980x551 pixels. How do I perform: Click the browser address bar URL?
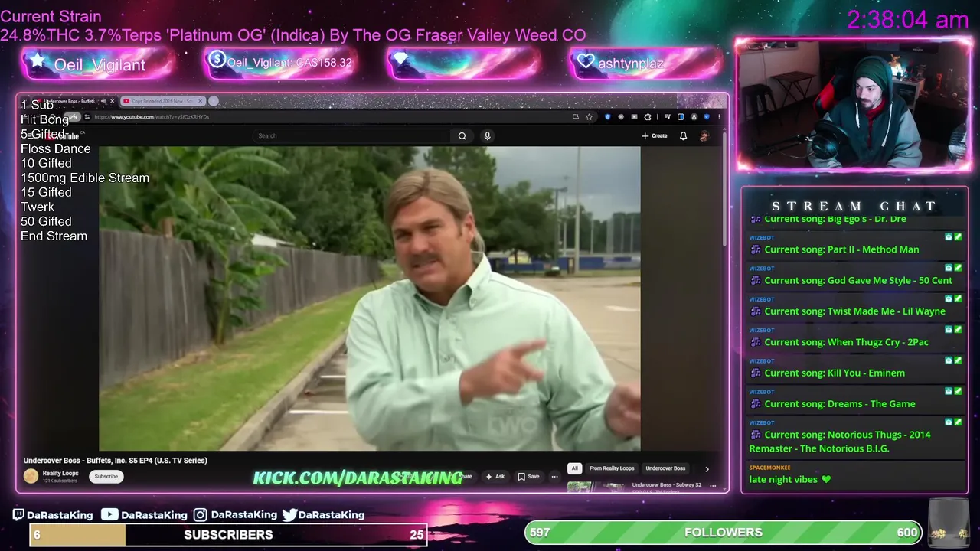coord(152,117)
